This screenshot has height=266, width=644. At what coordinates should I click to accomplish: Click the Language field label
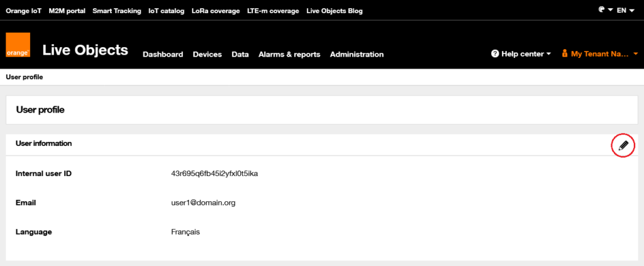34,232
